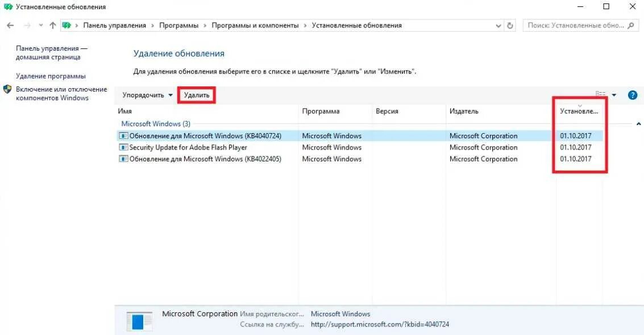The image size is (644, 335).
Task: Open the 'Упорядочить' dropdown menu
Action: (147, 95)
